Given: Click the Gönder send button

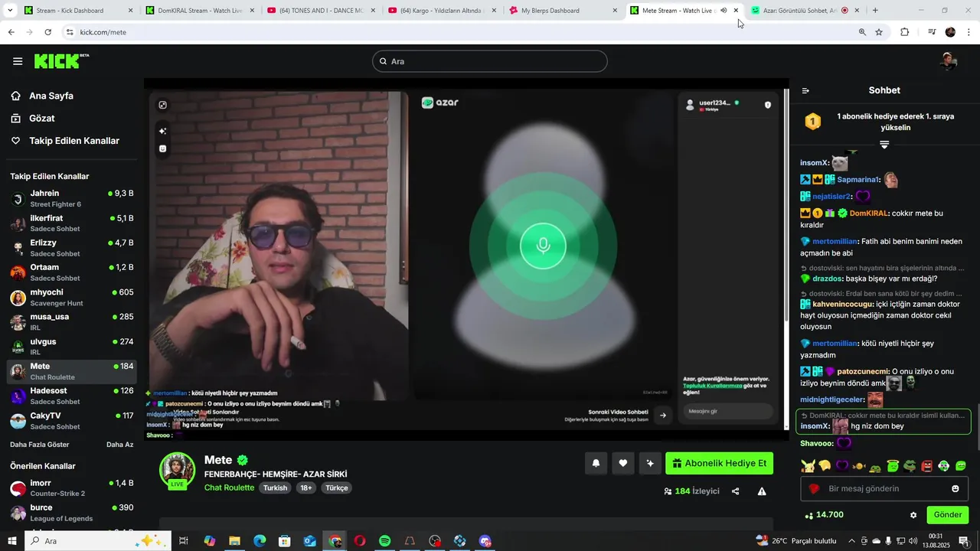Looking at the screenshot, I should pyautogui.click(x=948, y=515).
